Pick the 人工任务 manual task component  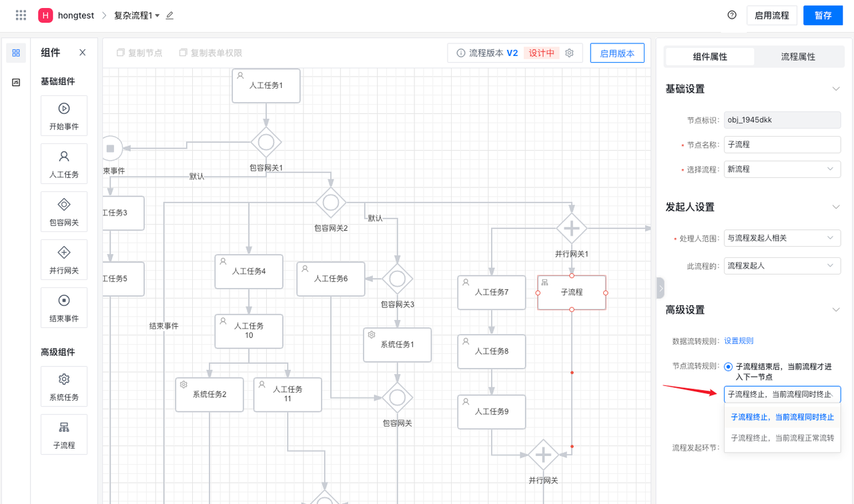[64, 163]
